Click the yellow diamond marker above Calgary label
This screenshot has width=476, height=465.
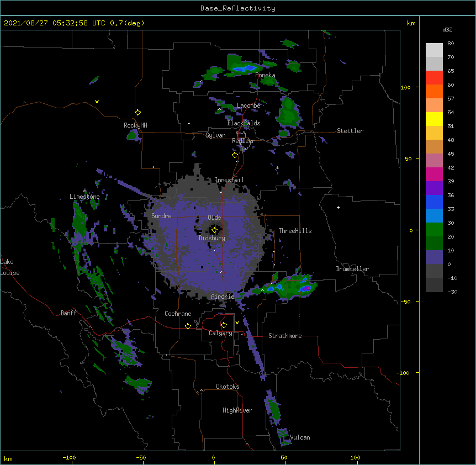click(224, 325)
